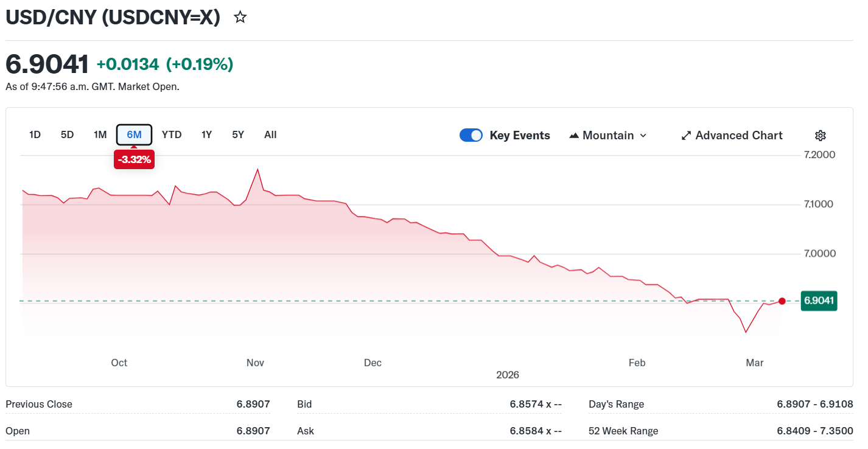868x449 pixels.
Task: Click the star icon to follow USD/CNY
Action: pos(240,17)
